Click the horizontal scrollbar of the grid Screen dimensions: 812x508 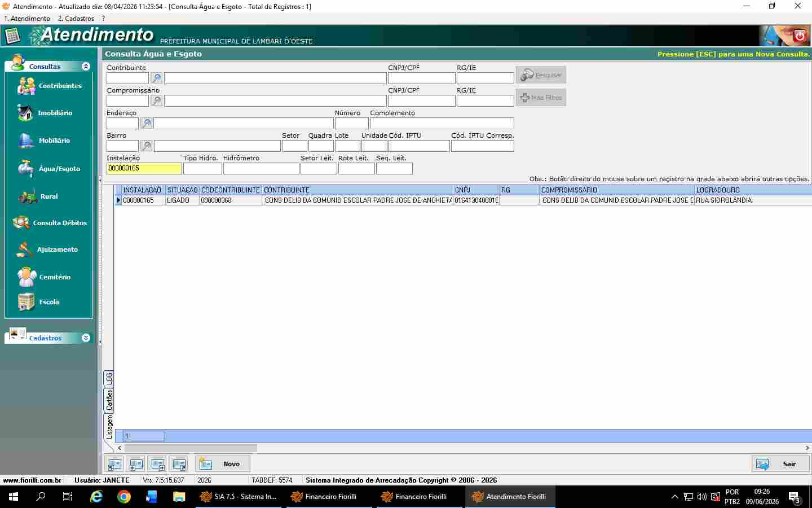tap(462, 448)
